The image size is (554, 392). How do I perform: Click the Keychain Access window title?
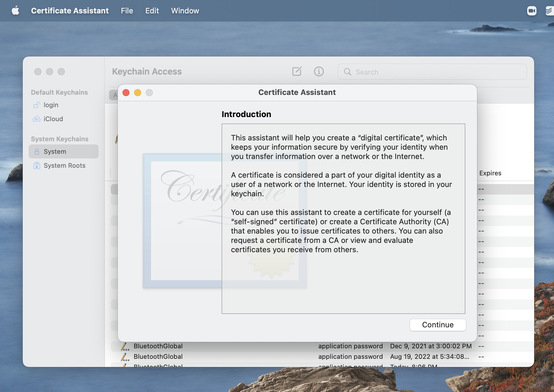[147, 71]
